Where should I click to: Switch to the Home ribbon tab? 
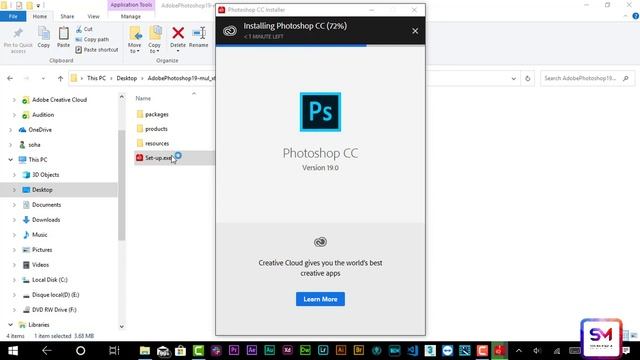coord(40,16)
